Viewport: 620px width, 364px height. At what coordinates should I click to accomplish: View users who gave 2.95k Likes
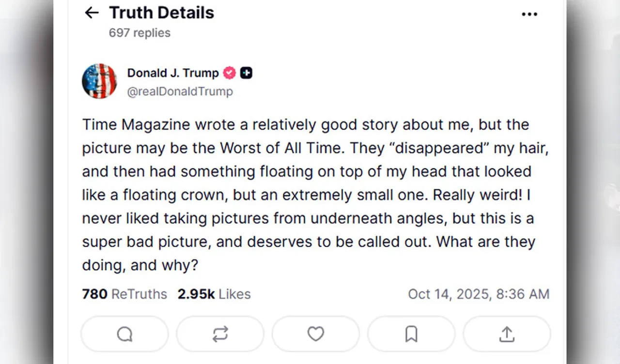tap(214, 294)
